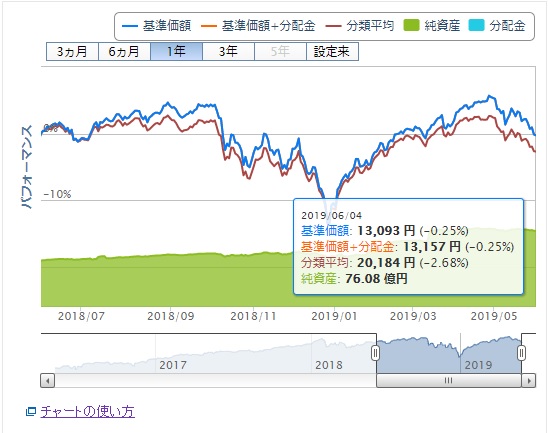Click the 2019/05 axis label

pos(494,316)
